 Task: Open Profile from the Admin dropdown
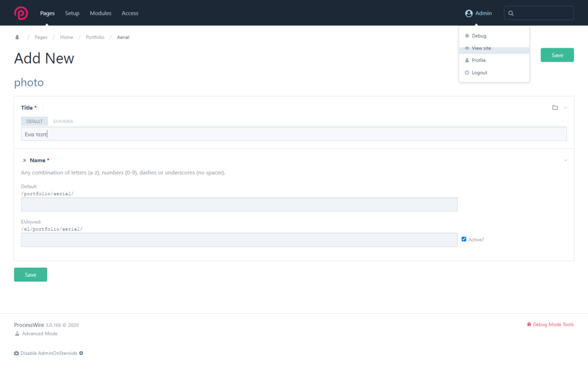pyautogui.click(x=479, y=60)
